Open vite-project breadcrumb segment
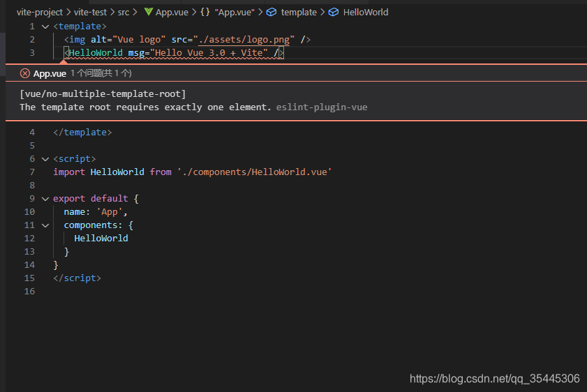The image size is (587, 392). coord(40,12)
